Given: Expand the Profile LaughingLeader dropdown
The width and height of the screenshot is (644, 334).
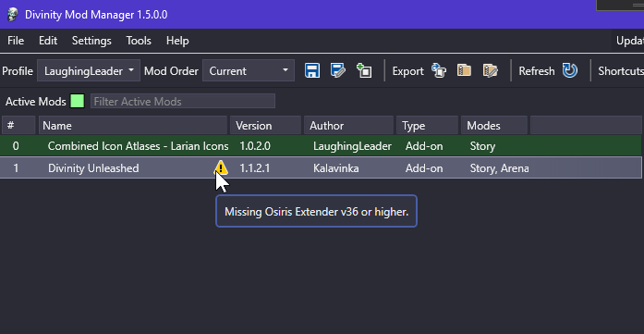Looking at the screenshot, I should 89,70.
